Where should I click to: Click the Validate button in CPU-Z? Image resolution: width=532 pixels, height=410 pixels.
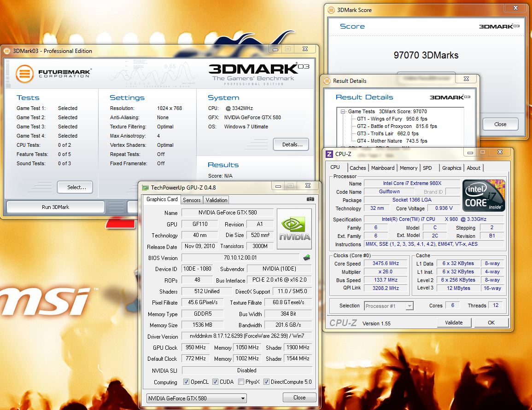(454, 323)
